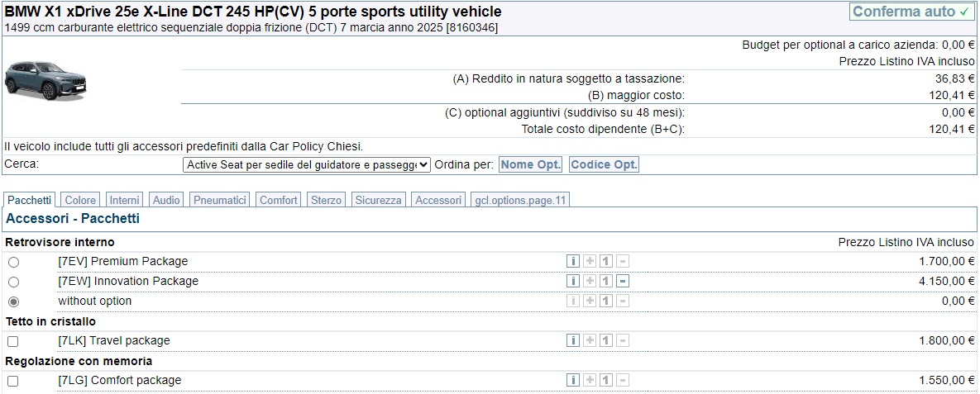Screen dimensions: 980x394
Task: Open the Cerca options dropdown
Action: pyautogui.click(x=306, y=165)
